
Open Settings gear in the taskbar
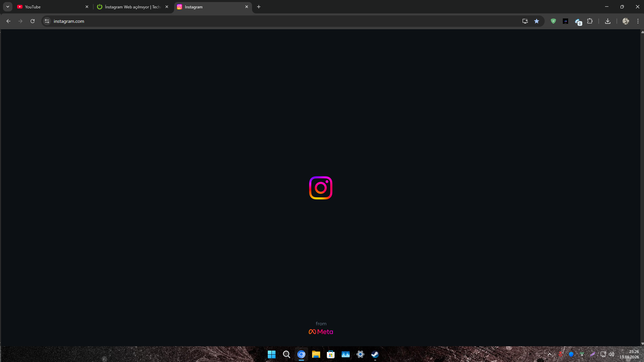click(x=360, y=354)
